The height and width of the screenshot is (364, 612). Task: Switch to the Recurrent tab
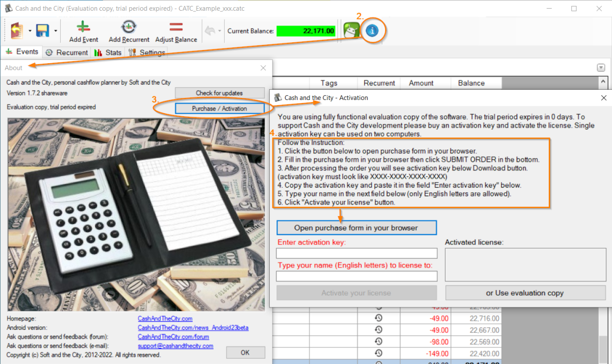pos(66,53)
